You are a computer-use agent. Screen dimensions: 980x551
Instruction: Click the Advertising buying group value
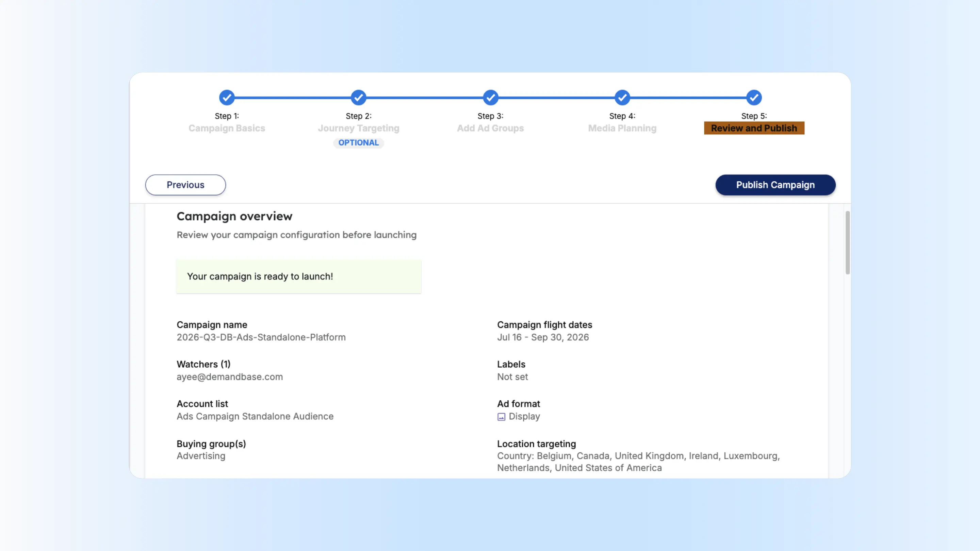[x=200, y=456]
